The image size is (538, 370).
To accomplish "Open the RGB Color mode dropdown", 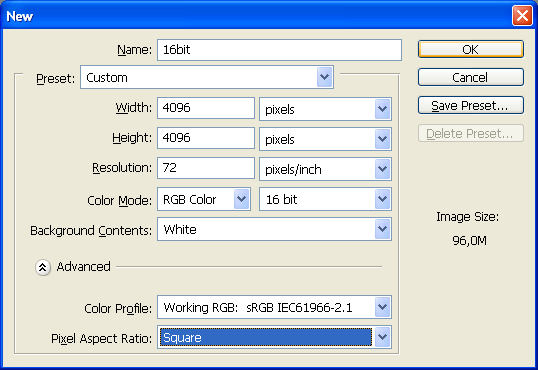I will 204,199.
